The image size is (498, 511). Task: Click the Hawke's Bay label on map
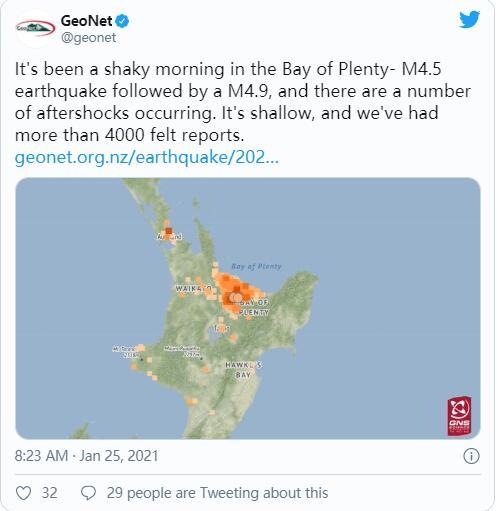(x=243, y=370)
